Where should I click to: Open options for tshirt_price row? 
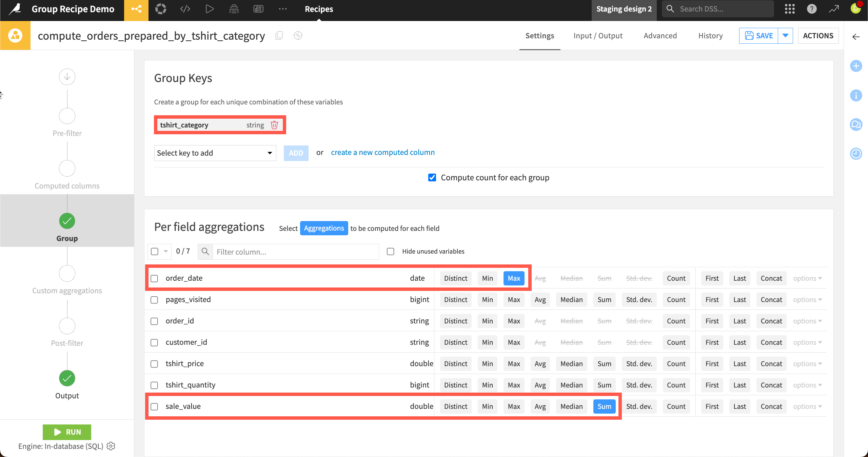(x=807, y=364)
